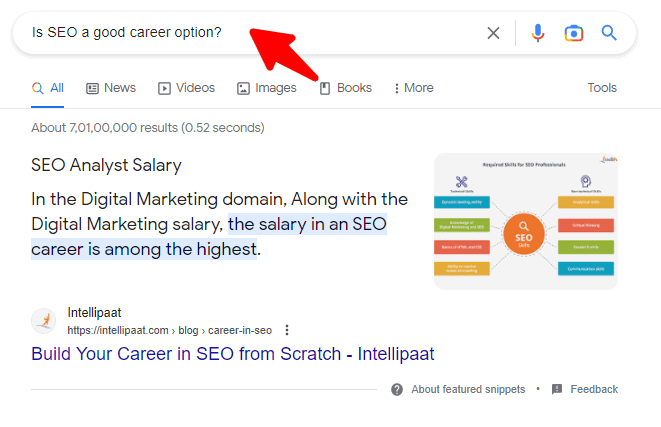Click the question mark featured snippets icon
Screen dimensions: 661x427
tap(397, 389)
